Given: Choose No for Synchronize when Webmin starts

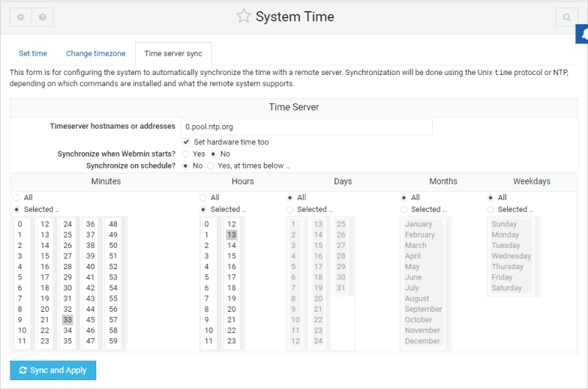Looking at the screenshot, I should 213,154.
